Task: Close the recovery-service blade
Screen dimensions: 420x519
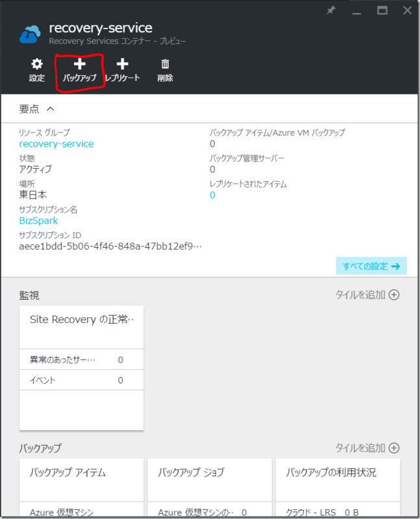Action: point(408,10)
